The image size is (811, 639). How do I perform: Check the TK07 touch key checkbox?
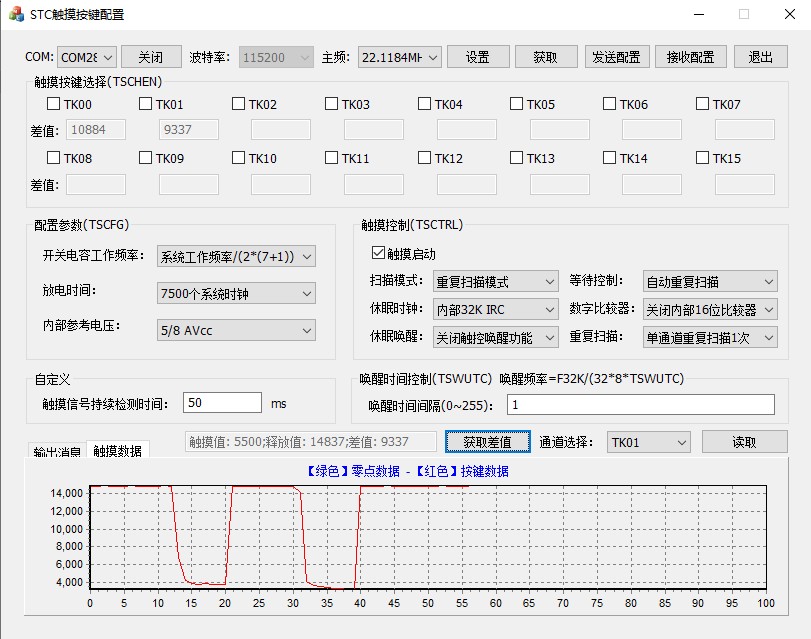(703, 104)
